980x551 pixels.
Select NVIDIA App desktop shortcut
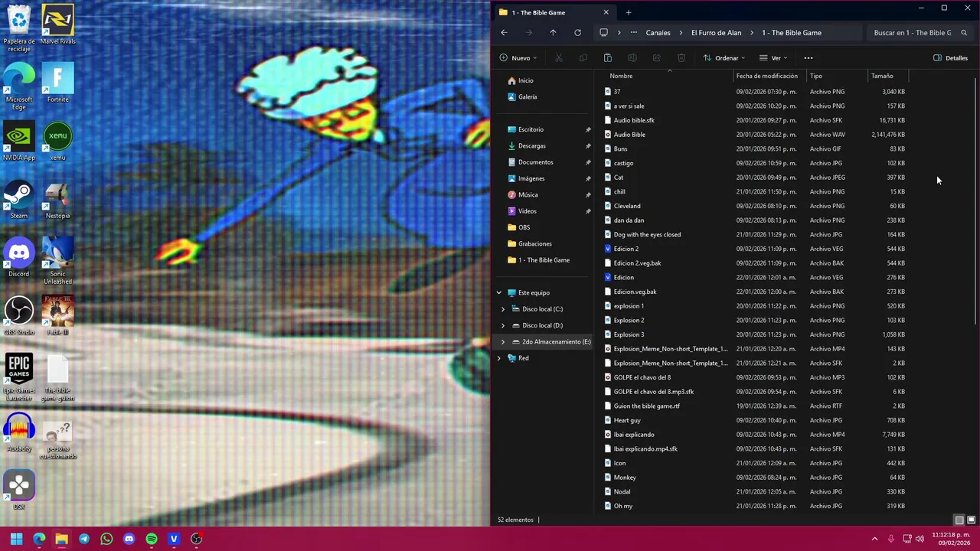(19, 142)
